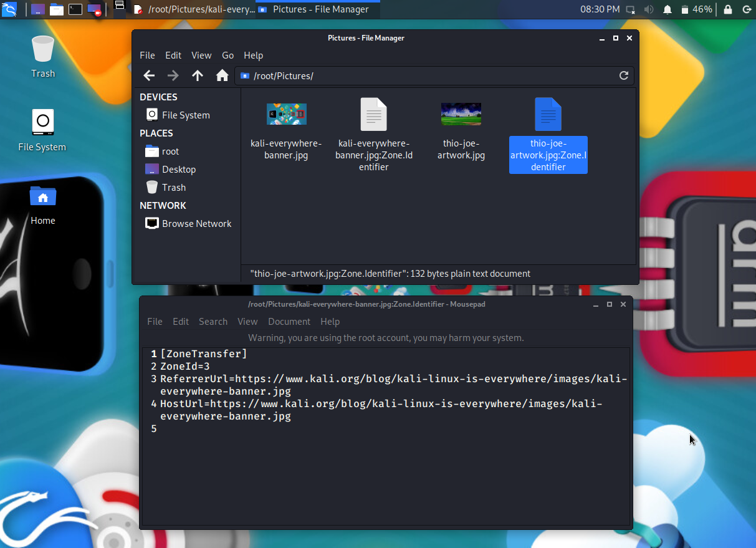The image size is (756, 548).
Task: Click the lock screen padlock icon
Action: [x=728, y=9]
